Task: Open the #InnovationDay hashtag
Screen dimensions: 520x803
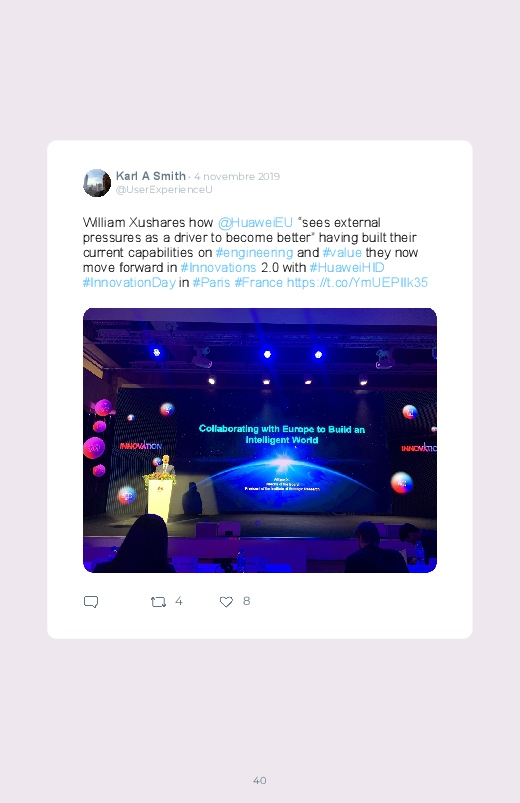Action: point(129,283)
